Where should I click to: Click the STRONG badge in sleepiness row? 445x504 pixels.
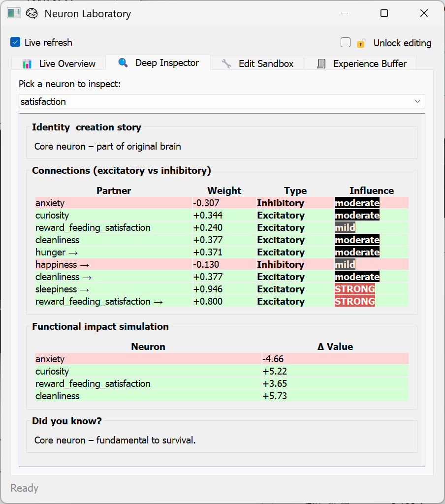click(x=354, y=289)
